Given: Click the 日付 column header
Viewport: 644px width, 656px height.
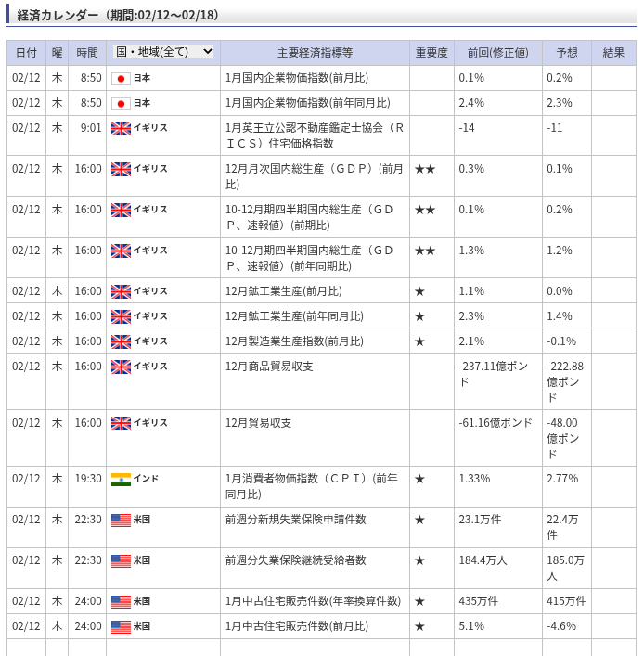Looking at the screenshot, I should click(26, 53).
